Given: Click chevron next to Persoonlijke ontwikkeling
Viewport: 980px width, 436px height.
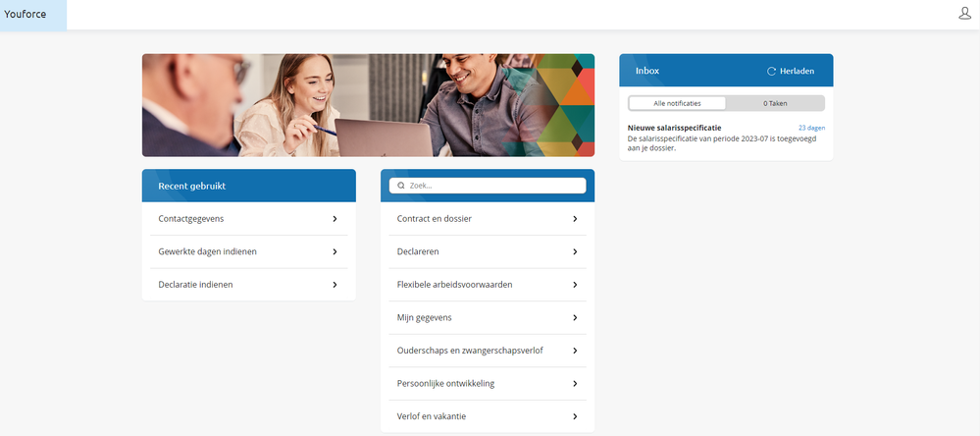Looking at the screenshot, I should click(x=575, y=383).
